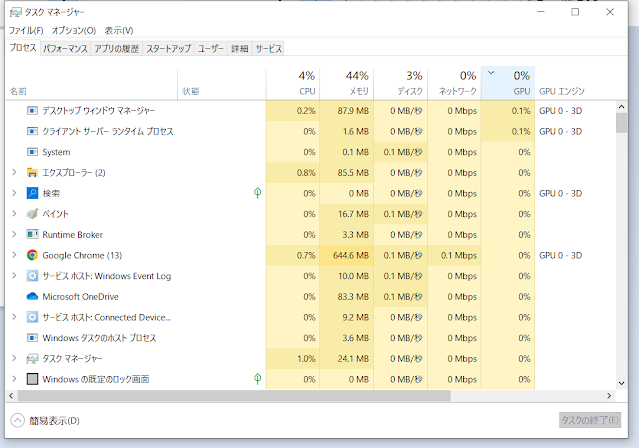Sort by the メモリ column header
Screen dimensions: 639x448
click(347, 83)
